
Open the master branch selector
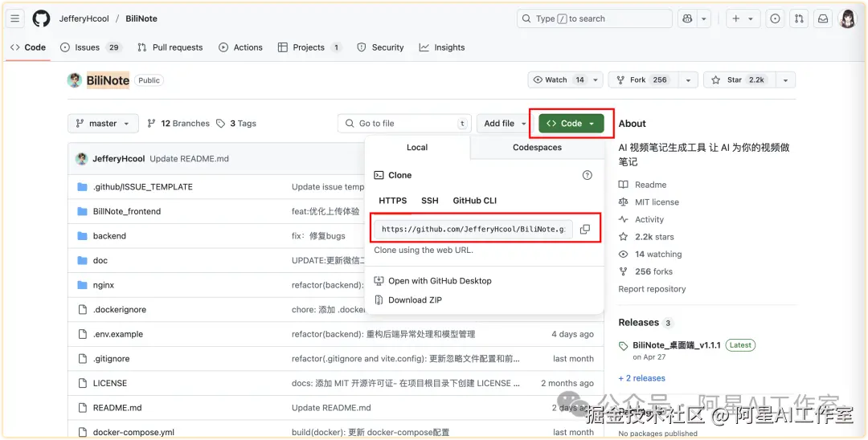click(102, 124)
